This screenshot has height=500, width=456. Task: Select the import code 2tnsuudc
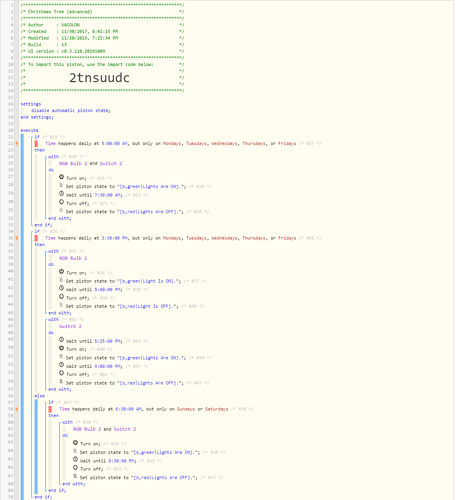coord(99,78)
